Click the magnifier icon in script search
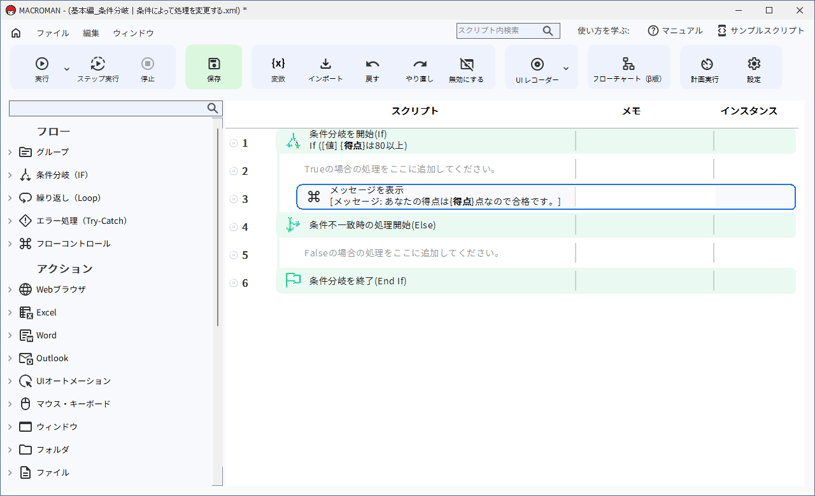The height and width of the screenshot is (496, 815). point(548,31)
